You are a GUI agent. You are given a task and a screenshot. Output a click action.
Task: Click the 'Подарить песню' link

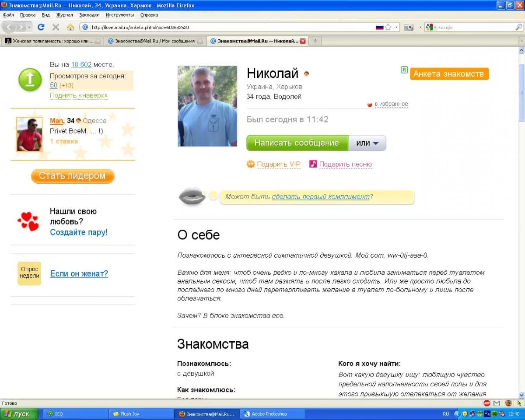346,164
